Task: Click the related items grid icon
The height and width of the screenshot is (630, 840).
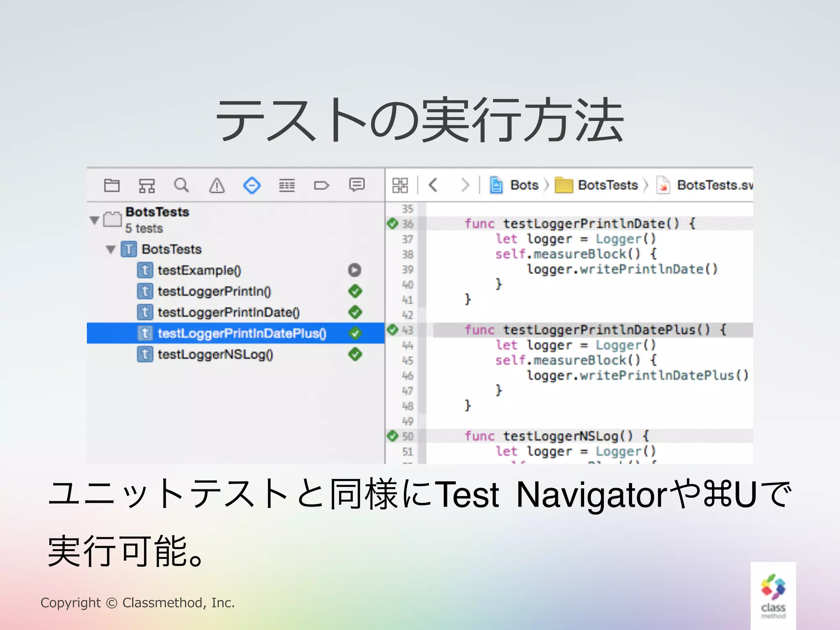Action: [400, 185]
